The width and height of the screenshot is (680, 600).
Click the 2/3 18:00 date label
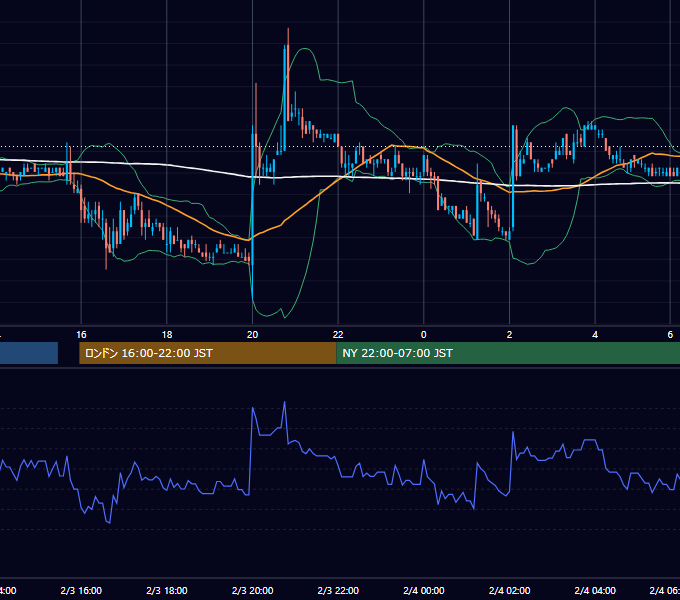[x=167, y=590]
